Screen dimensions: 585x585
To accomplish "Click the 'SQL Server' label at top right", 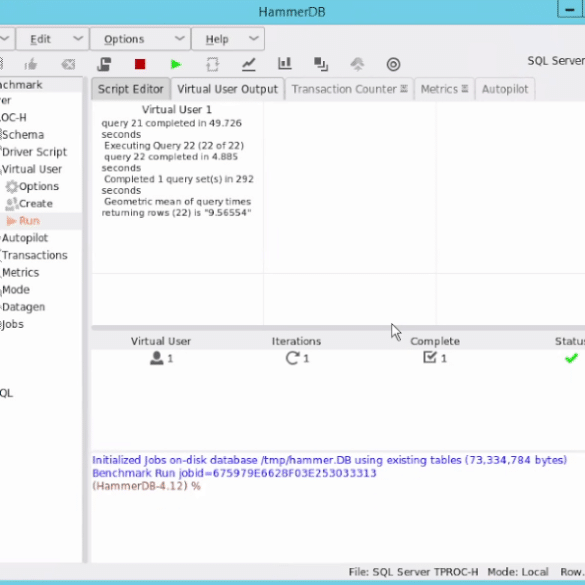I will (x=556, y=60).
